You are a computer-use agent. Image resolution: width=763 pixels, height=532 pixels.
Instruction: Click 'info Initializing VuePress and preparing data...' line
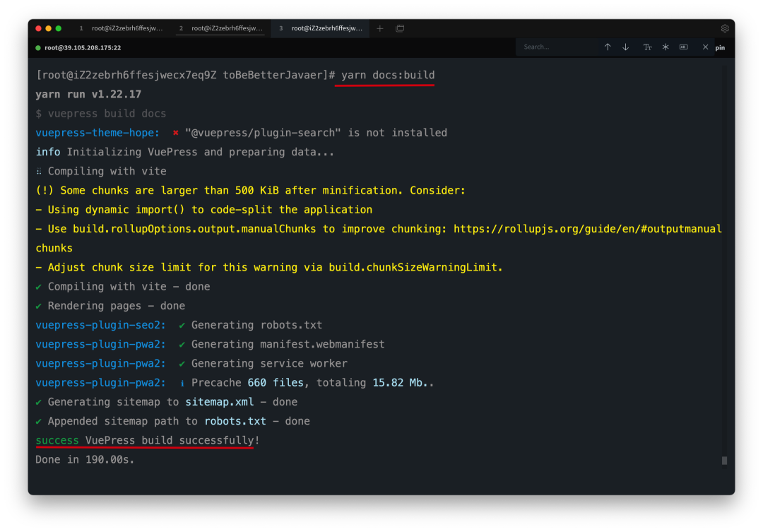click(185, 152)
